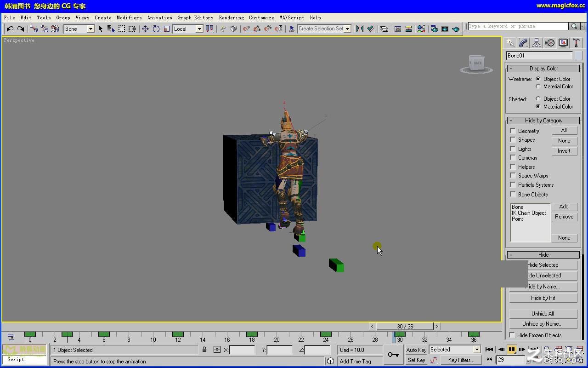Choose the Rectangular Selection Region icon
Viewport: 588px width, 368px height.
coord(122,29)
